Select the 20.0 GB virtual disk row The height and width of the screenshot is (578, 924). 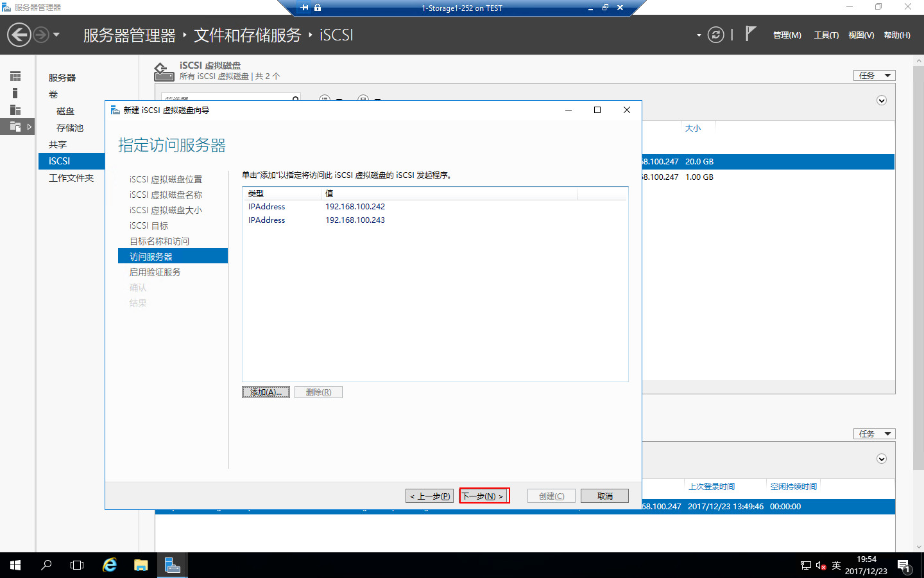tap(768, 162)
